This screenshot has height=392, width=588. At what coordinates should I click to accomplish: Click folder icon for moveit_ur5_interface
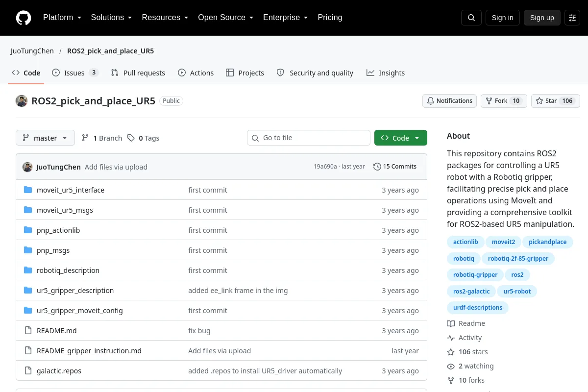[28, 190]
